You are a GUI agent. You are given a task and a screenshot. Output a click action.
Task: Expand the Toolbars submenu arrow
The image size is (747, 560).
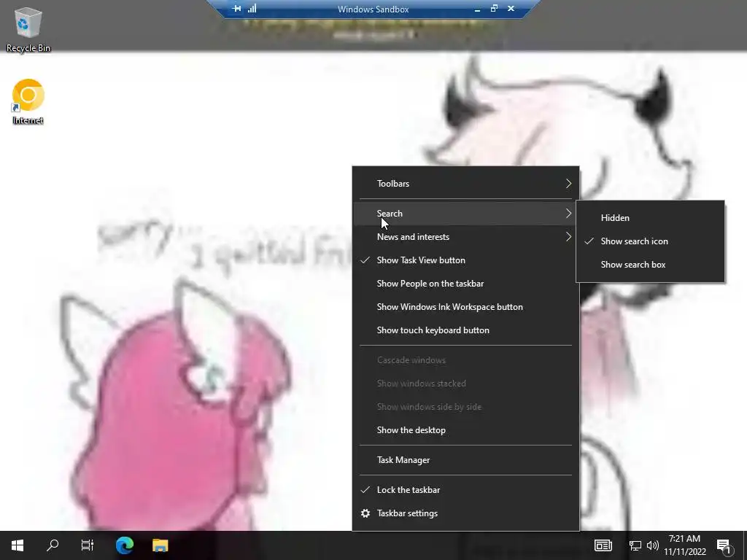[568, 183]
